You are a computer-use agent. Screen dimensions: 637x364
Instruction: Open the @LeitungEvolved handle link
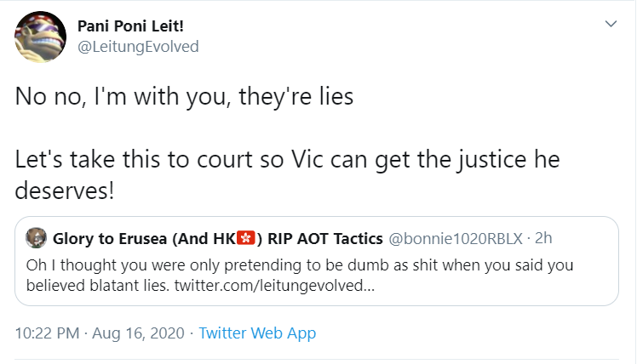click(138, 47)
